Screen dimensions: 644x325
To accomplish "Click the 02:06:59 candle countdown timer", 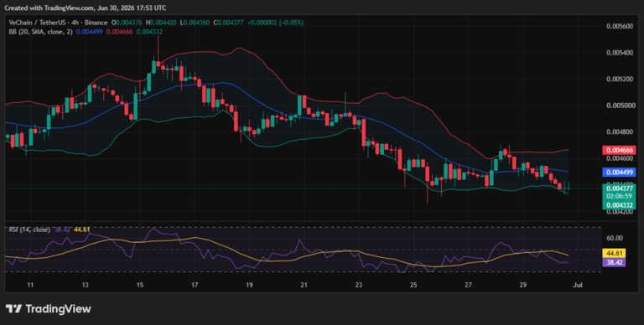I will click(x=619, y=196).
